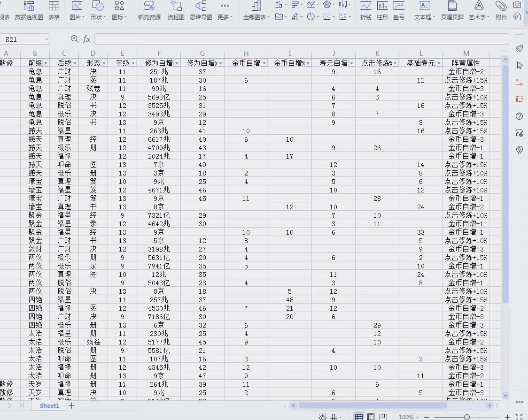Image resolution: width=528 pixels, height=420 pixels.
Task: Insert a 思维导图 mind map
Action: [x=201, y=11]
